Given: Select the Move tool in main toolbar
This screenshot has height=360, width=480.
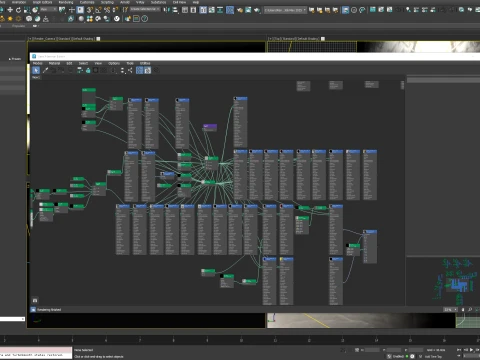Looking at the screenshot, I should click(10, 10).
